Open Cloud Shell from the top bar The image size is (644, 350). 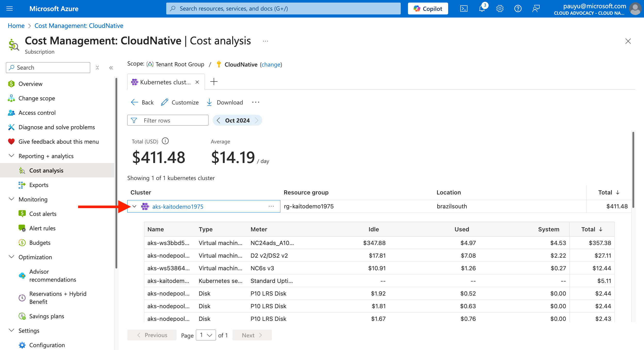click(464, 9)
